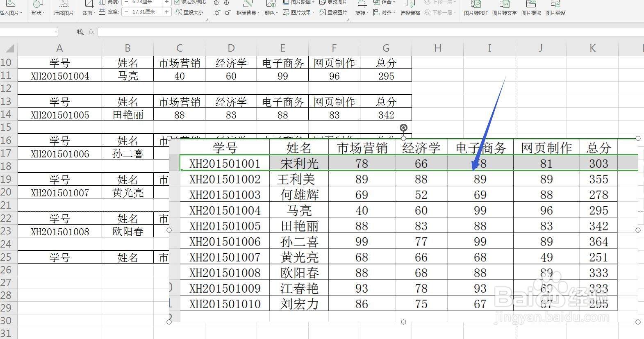Click cell 295 in column G

[386, 76]
